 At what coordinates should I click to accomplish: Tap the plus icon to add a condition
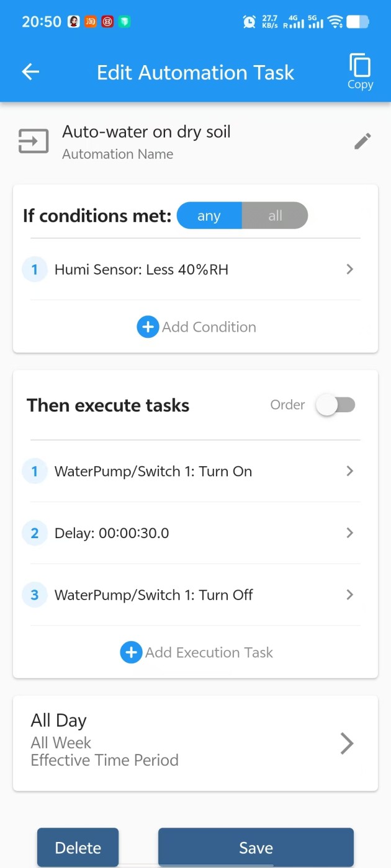(148, 327)
